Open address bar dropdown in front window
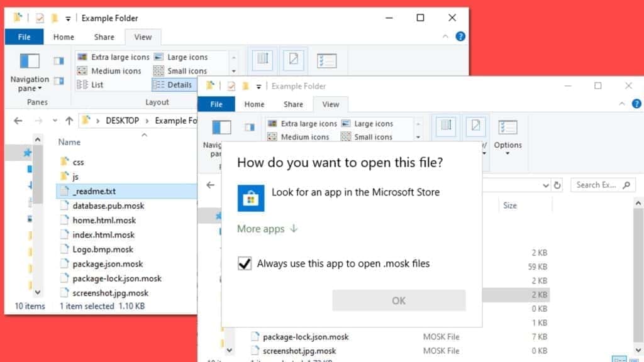Screen dimensions: 644x362 545,185
